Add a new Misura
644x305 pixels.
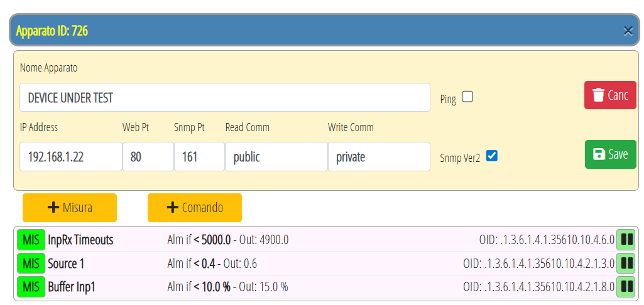[x=70, y=208]
